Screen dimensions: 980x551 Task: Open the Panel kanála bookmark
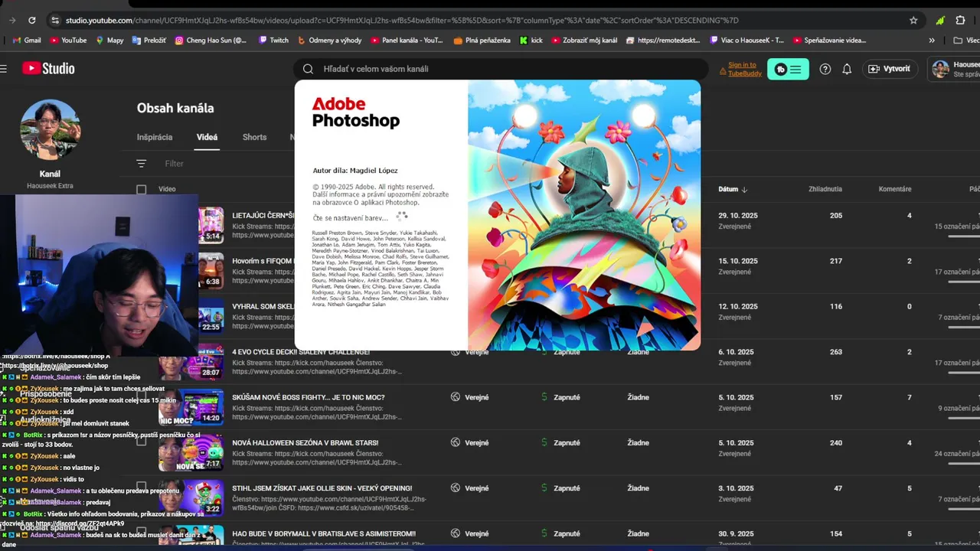pyautogui.click(x=407, y=40)
